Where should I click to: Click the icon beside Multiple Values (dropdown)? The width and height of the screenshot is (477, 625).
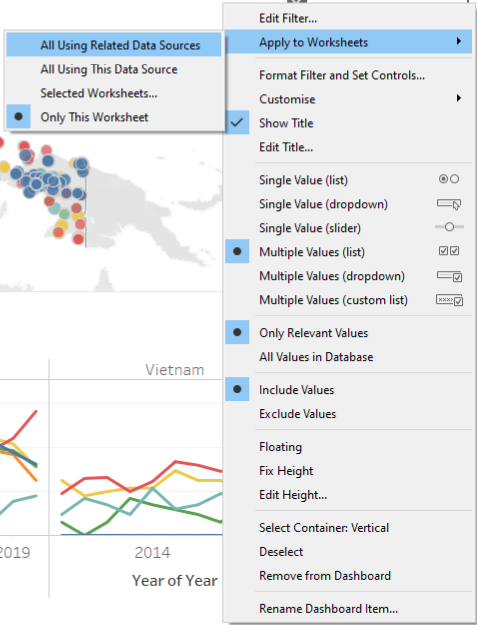449,276
